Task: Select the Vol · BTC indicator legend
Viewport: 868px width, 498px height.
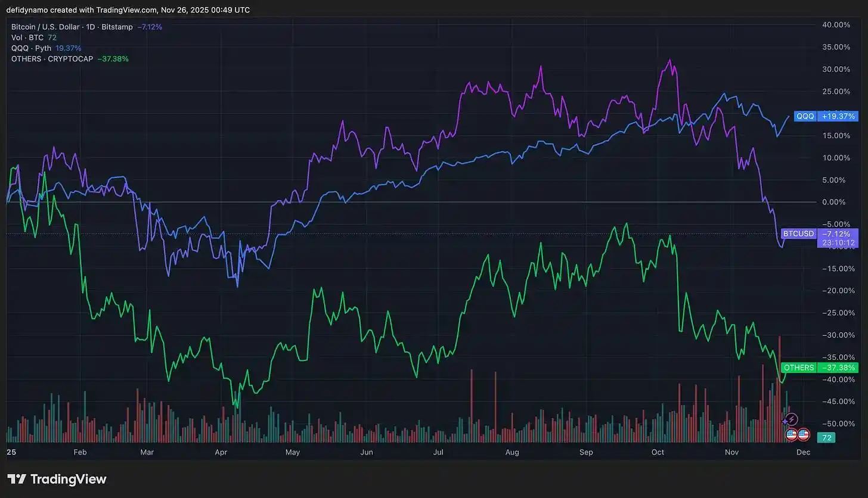Action: click(x=28, y=38)
